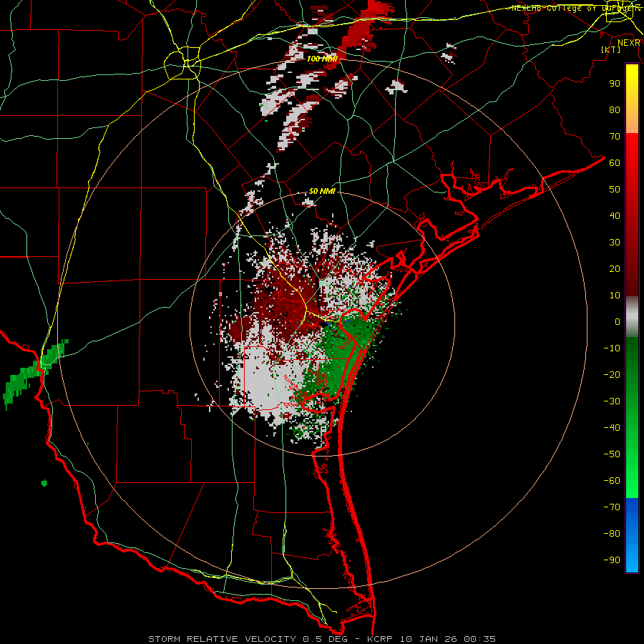
Task: Select the -60 value on velocity scale
Action: click(x=612, y=481)
